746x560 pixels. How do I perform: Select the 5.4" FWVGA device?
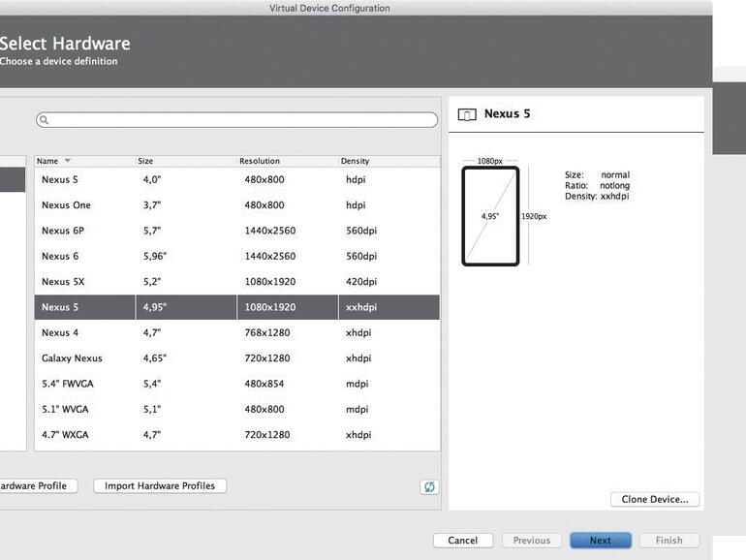(68, 384)
